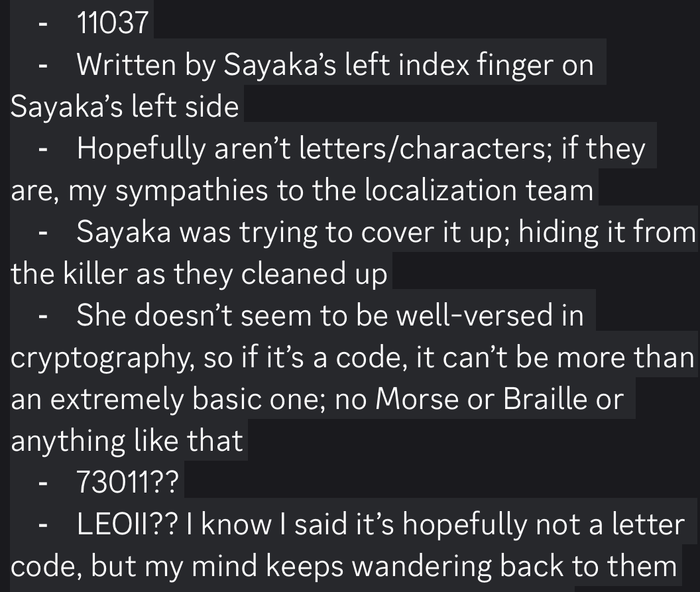The width and height of the screenshot is (700, 592).
Task: Click the word "Morse"
Action: coord(417,398)
